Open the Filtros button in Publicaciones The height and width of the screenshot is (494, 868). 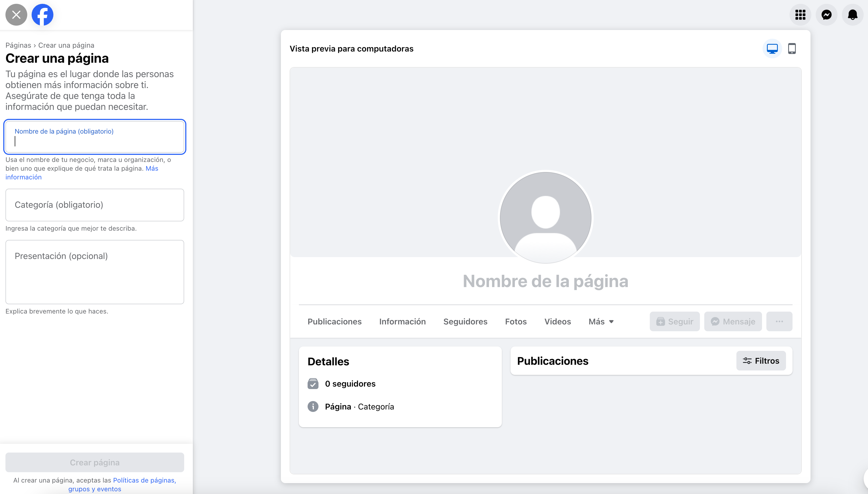[760, 361]
